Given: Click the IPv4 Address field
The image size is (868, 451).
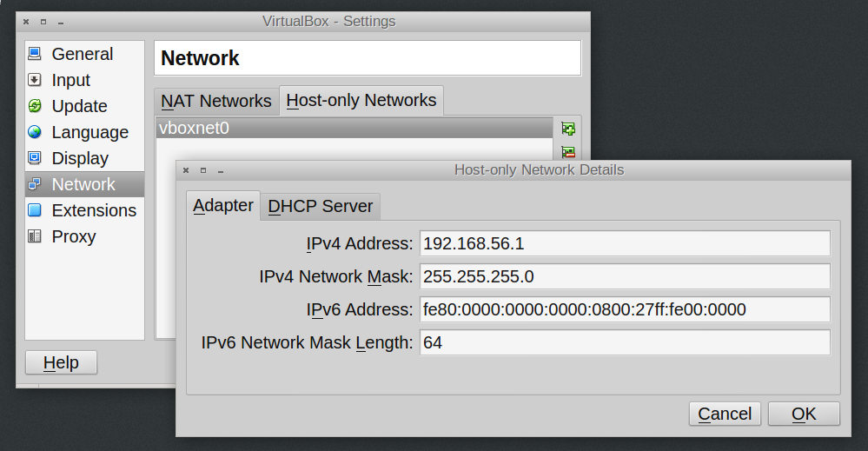Looking at the screenshot, I should (x=624, y=244).
